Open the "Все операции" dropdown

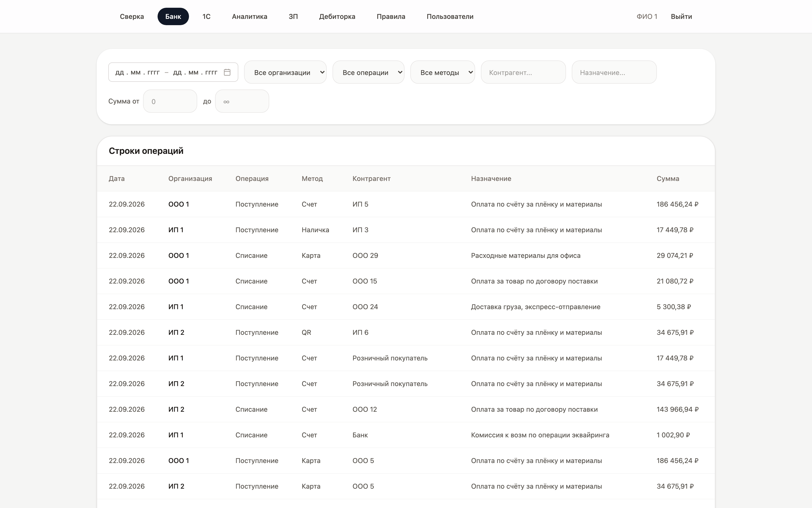point(368,72)
